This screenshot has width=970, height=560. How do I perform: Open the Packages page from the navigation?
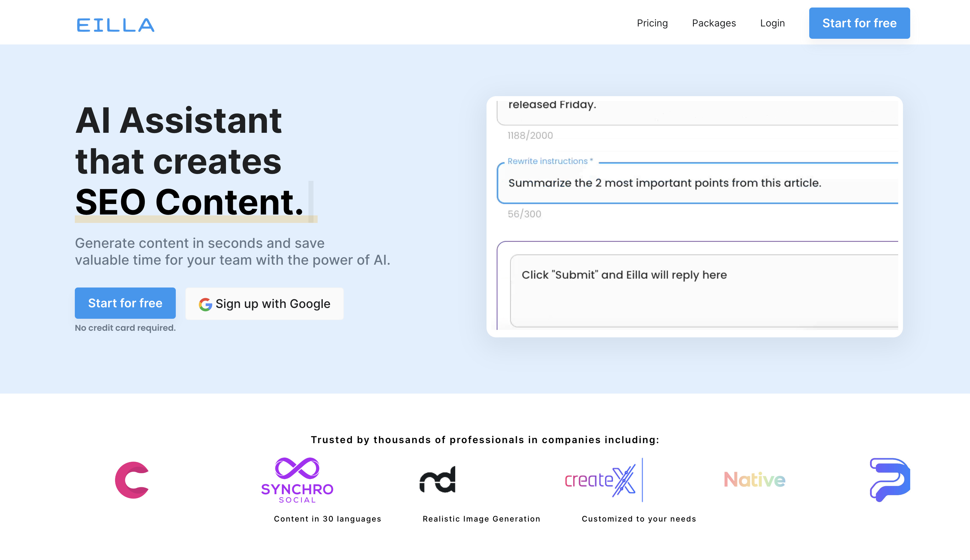pos(714,23)
